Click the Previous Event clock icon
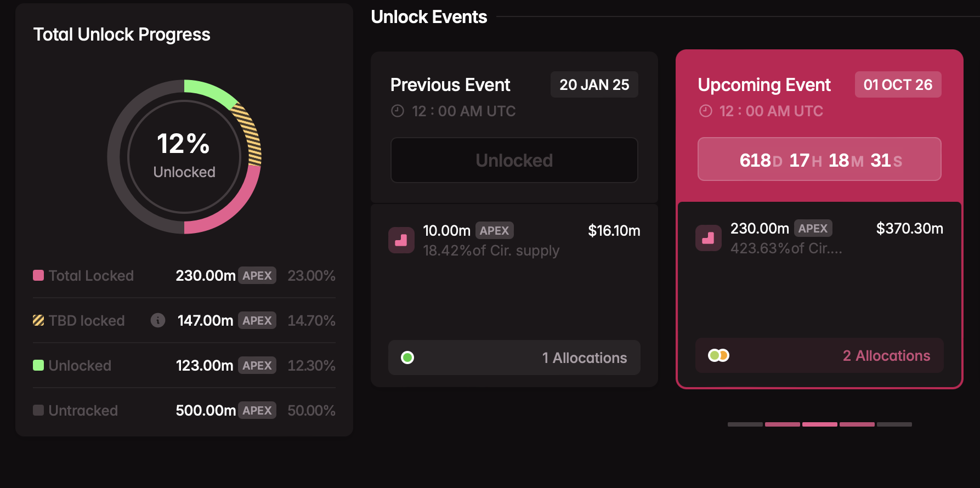This screenshot has height=488, width=980. pos(398,111)
